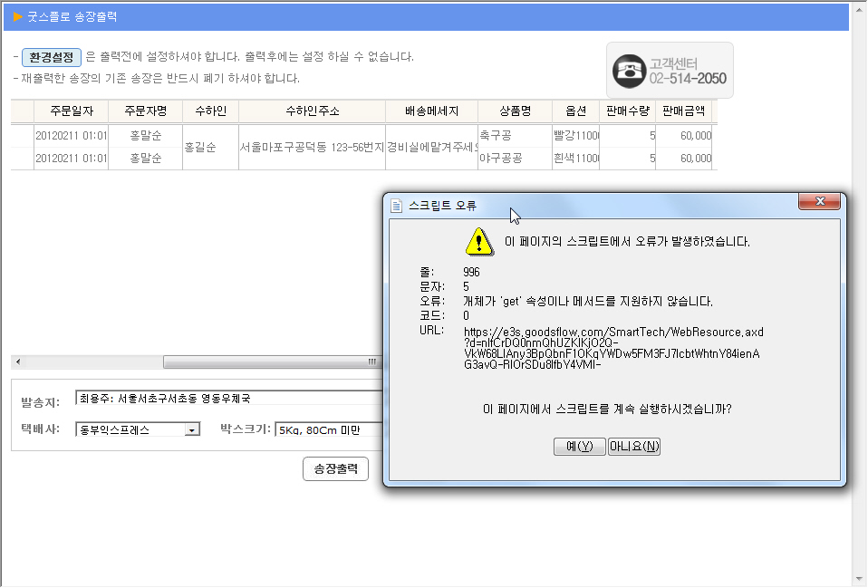This screenshot has width=868, height=588.
Task: Click the orange arrow icon in the page header
Action: point(17,16)
